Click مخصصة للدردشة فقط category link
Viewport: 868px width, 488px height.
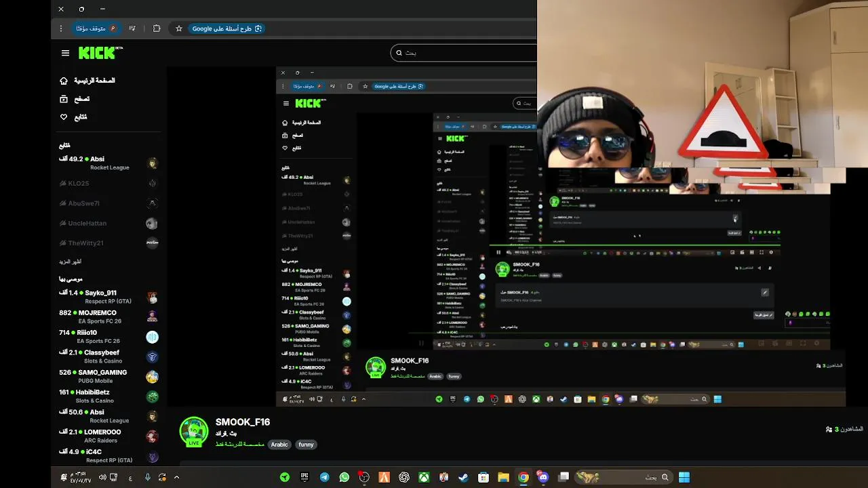pyautogui.click(x=240, y=445)
